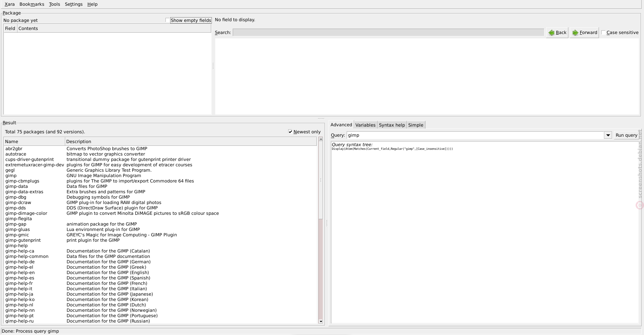
Task: Select the gimp-cbmplugs package row
Action: coord(160,181)
